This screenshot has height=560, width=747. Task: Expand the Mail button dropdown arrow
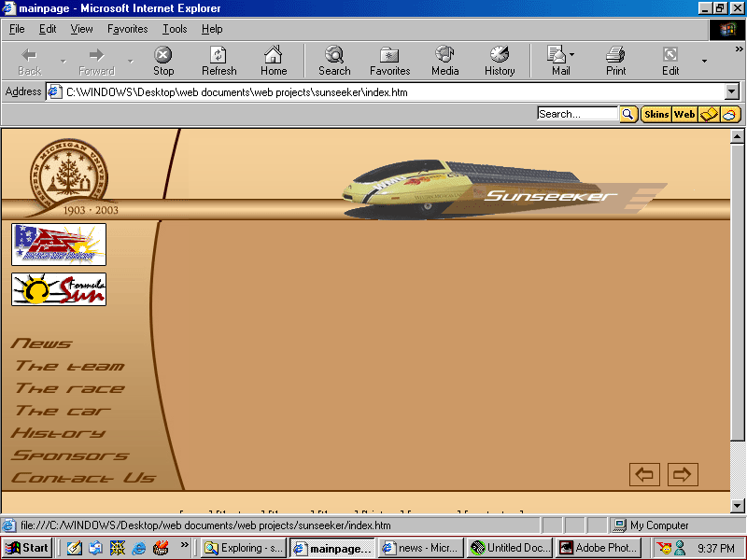click(x=572, y=55)
